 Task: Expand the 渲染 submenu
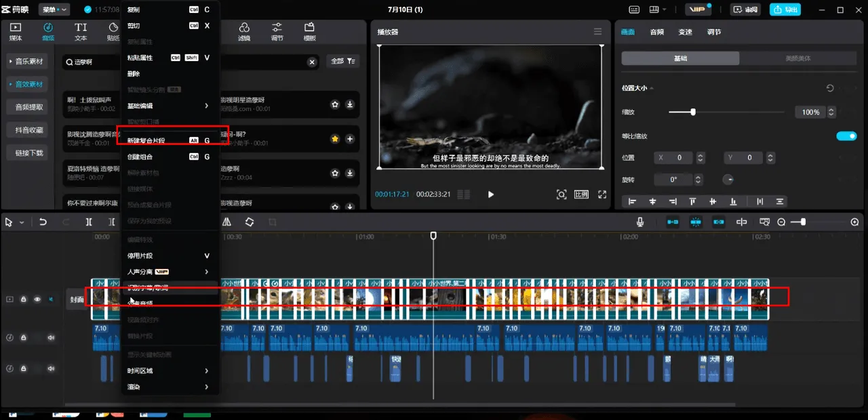coord(168,387)
